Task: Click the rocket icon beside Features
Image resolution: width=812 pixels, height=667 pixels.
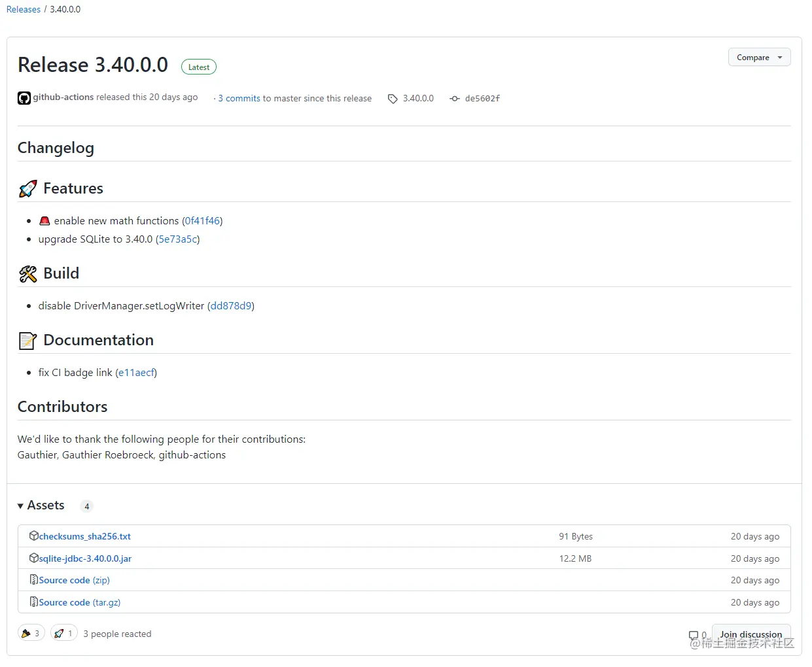Action: click(28, 189)
